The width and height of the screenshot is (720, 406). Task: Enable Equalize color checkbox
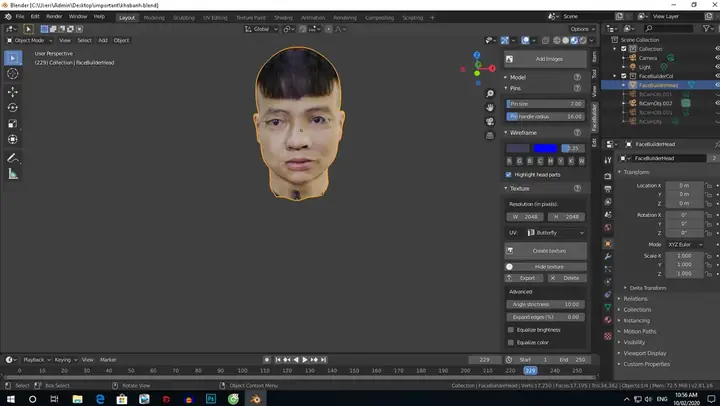click(511, 343)
